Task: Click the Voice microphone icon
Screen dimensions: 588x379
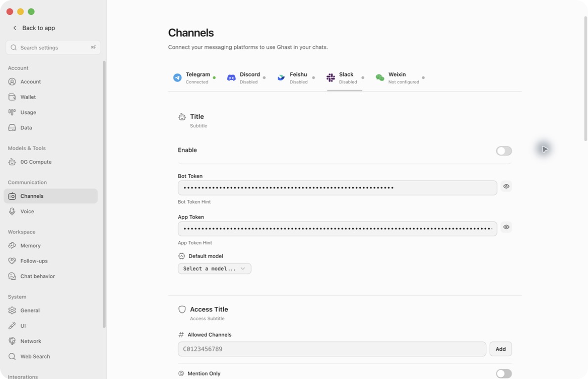Action: [12, 211]
